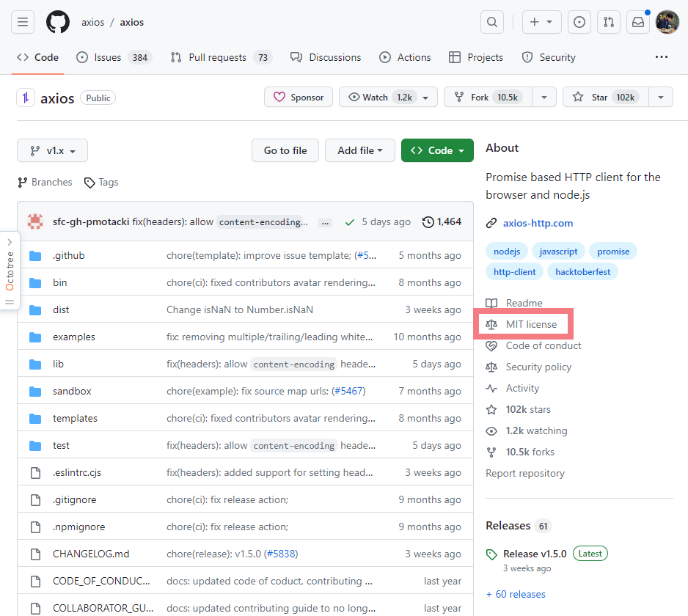Expand the Fork options dropdown arrow
The image size is (688, 616).
coord(544,98)
